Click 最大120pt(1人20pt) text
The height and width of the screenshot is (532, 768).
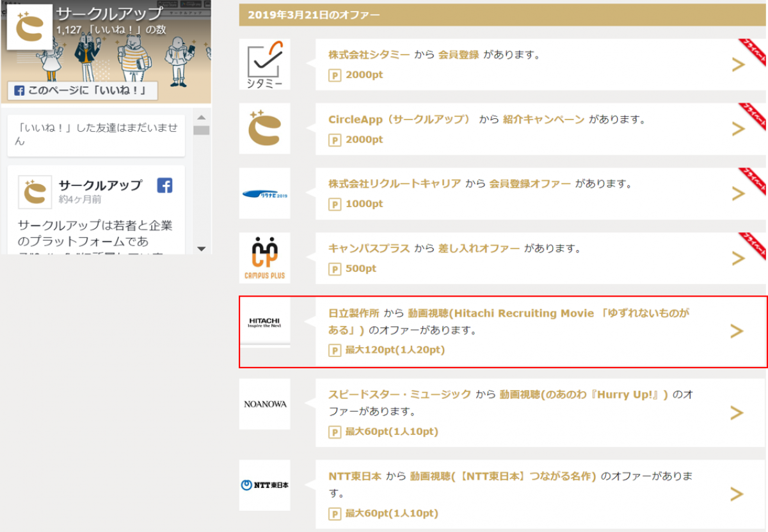395,350
